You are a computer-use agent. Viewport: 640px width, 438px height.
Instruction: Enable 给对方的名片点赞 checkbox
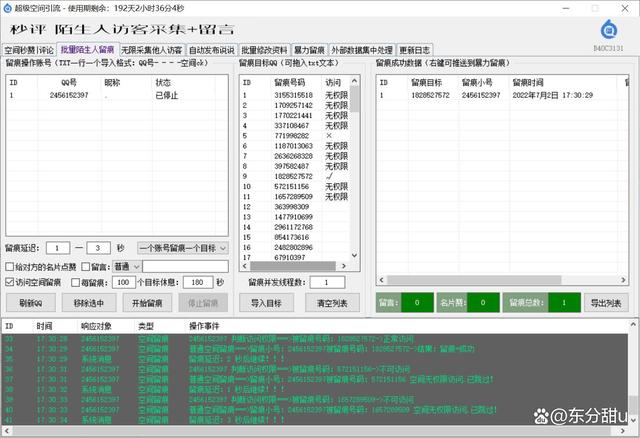pyautogui.click(x=10, y=267)
